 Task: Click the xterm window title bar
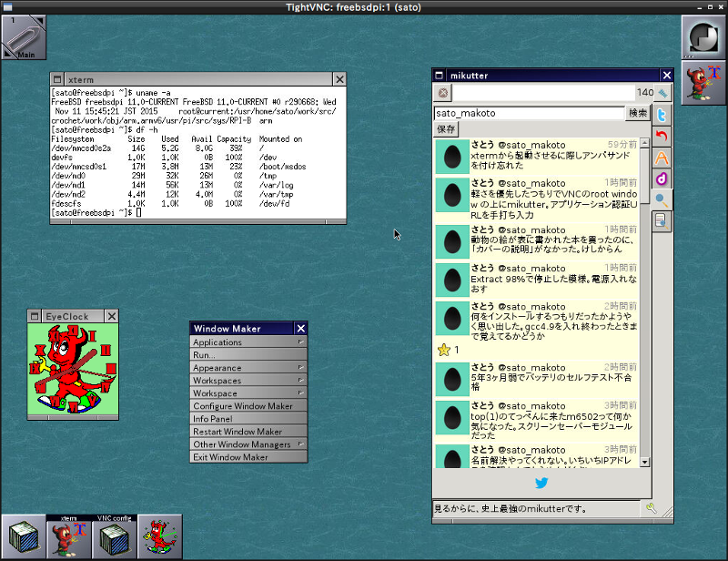198,79
